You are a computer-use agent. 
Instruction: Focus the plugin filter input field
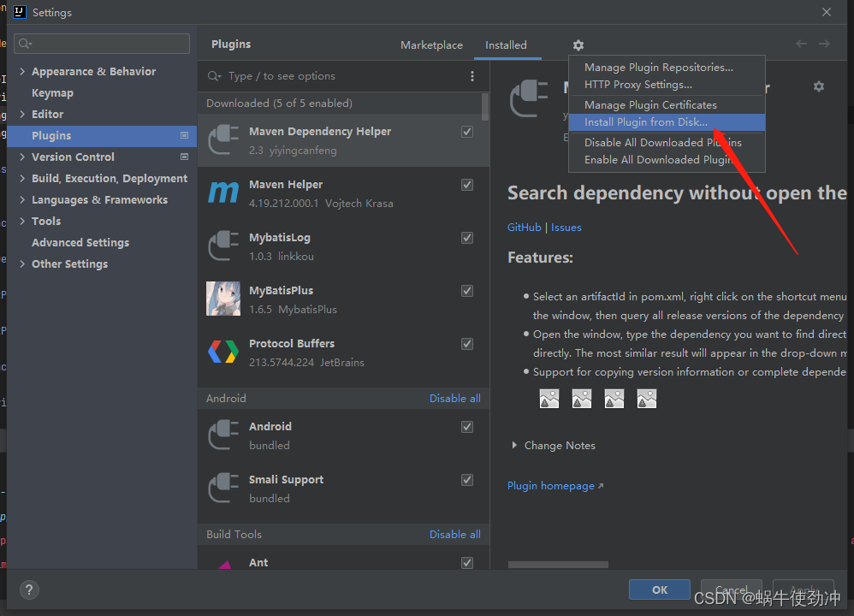click(343, 76)
